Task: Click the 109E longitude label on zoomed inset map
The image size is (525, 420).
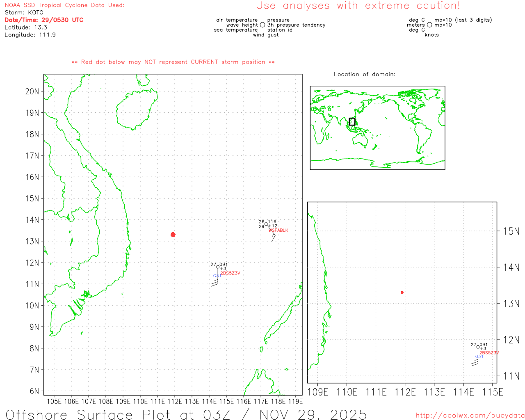Action: pyautogui.click(x=318, y=393)
